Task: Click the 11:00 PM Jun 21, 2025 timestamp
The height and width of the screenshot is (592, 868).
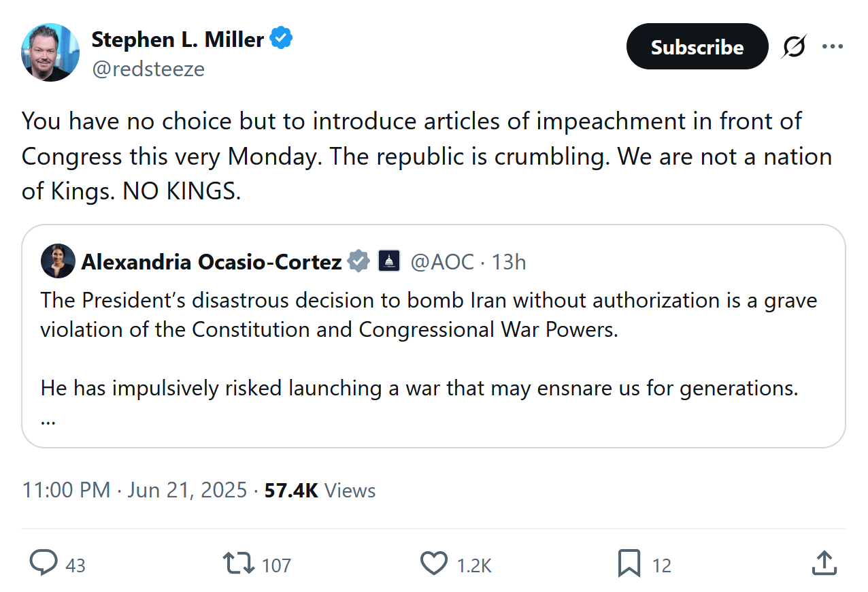Action: [135, 490]
